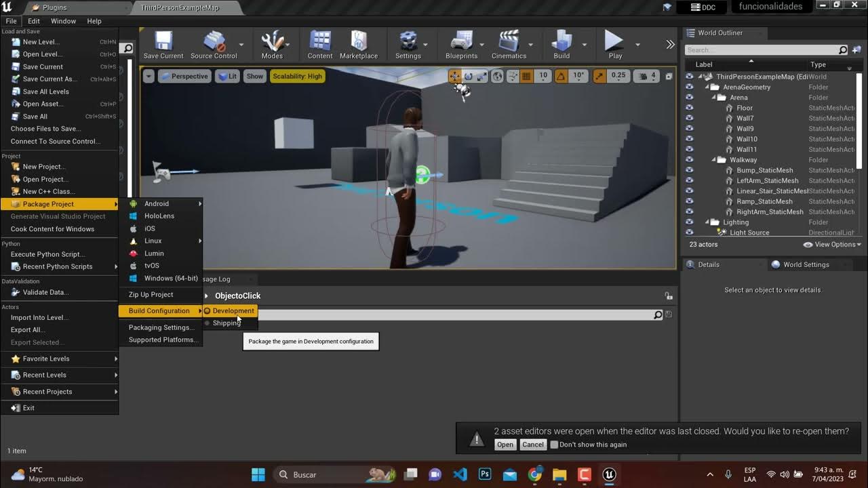The image size is (868, 488).
Task: Check the Don't show this again checkbox
Action: coord(554,445)
